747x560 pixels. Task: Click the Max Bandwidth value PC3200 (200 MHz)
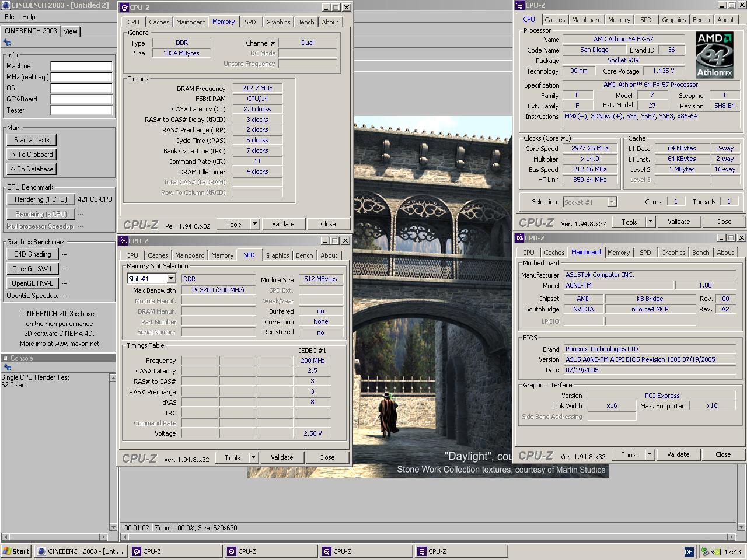218,290
